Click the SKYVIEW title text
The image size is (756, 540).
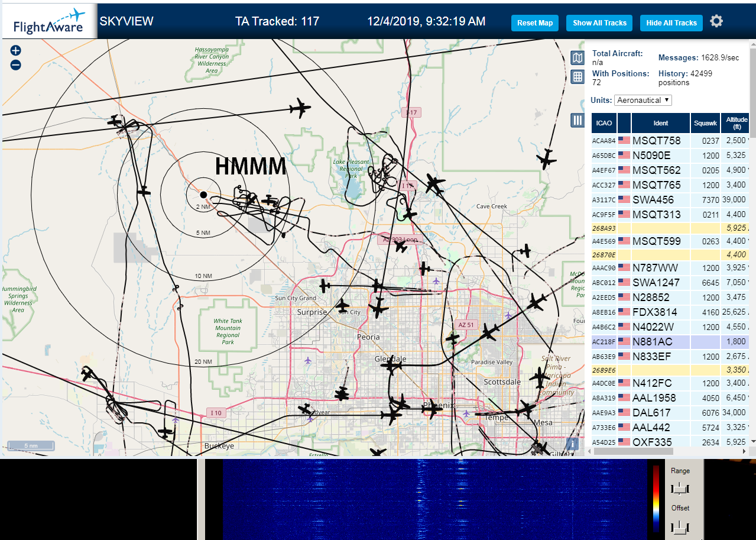(126, 21)
